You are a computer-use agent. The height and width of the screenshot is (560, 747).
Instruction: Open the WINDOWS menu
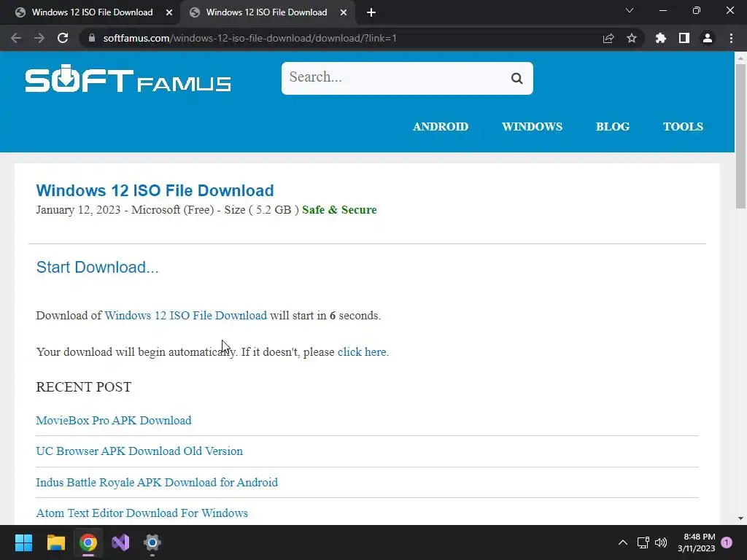(532, 127)
